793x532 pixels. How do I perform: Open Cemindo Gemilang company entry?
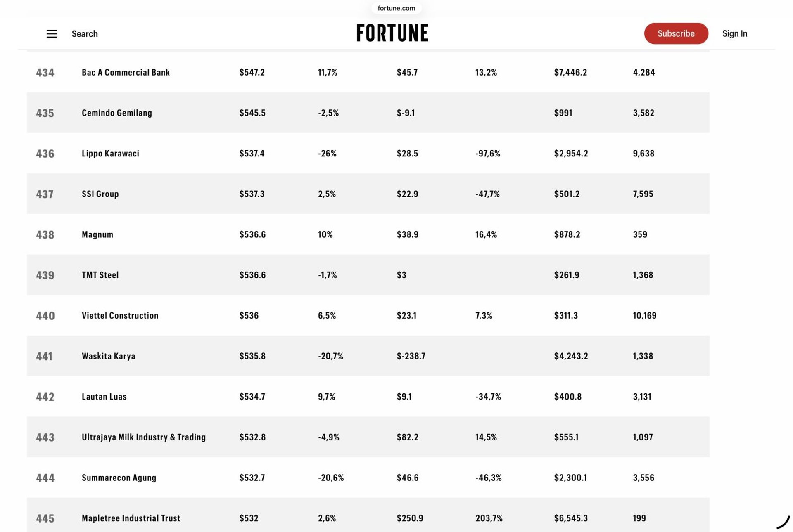(x=117, y=113)
